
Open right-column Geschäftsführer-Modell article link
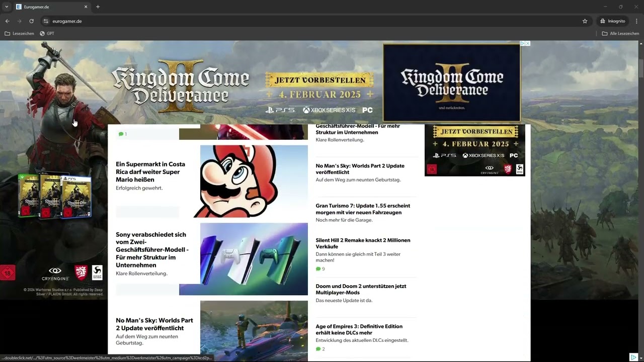click(x=358, y=129)
